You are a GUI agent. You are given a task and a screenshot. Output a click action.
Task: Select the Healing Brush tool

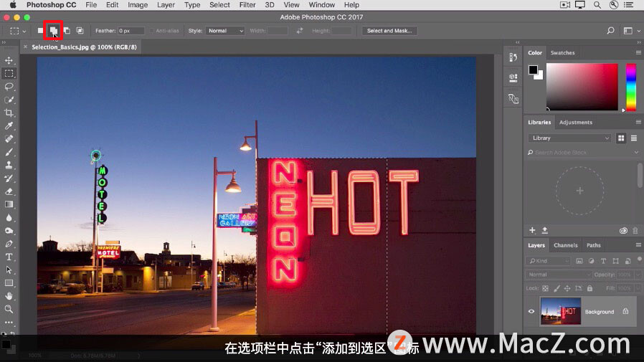click(x=9, y=139)
